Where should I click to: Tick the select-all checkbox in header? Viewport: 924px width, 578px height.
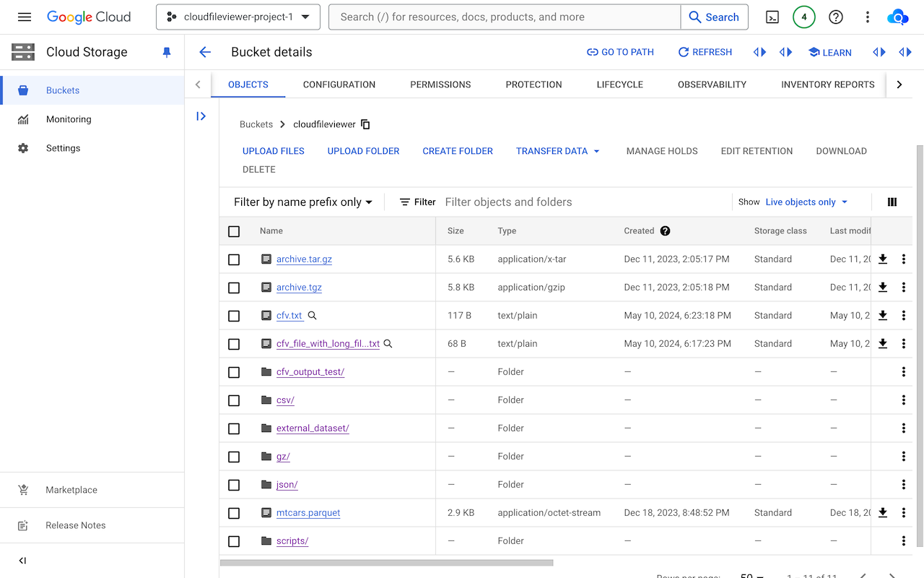(234, 231)
